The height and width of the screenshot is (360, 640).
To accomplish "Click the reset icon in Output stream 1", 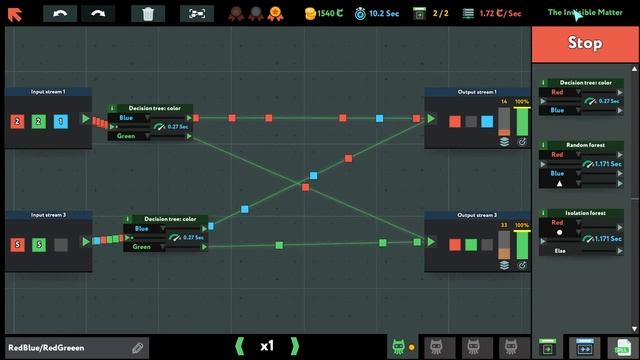I will pos(522,142).
